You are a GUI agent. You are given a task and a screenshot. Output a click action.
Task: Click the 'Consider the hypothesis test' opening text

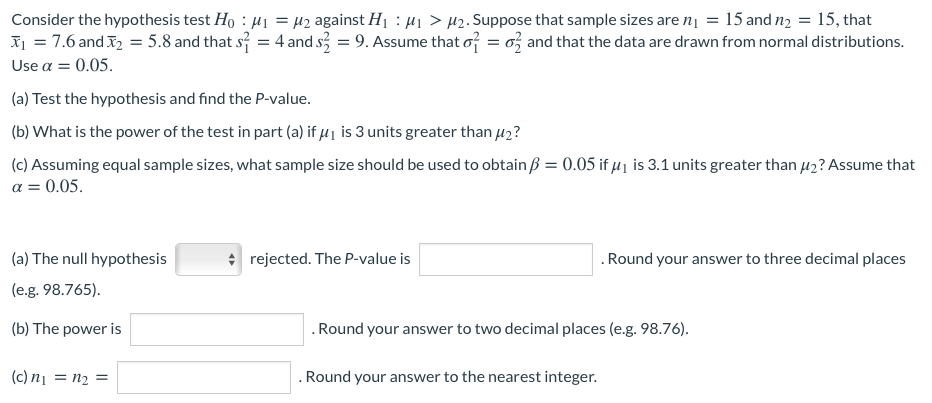point(111,20)
